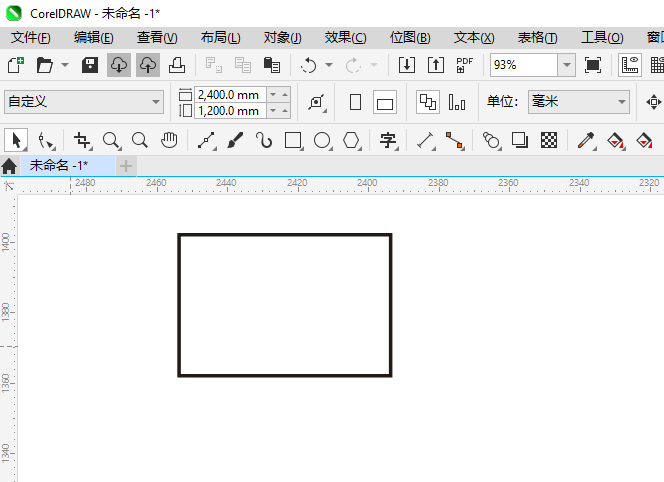The image size is (664, 482).
Task: Click the nudge offset icon
Action: pos(653,102)
